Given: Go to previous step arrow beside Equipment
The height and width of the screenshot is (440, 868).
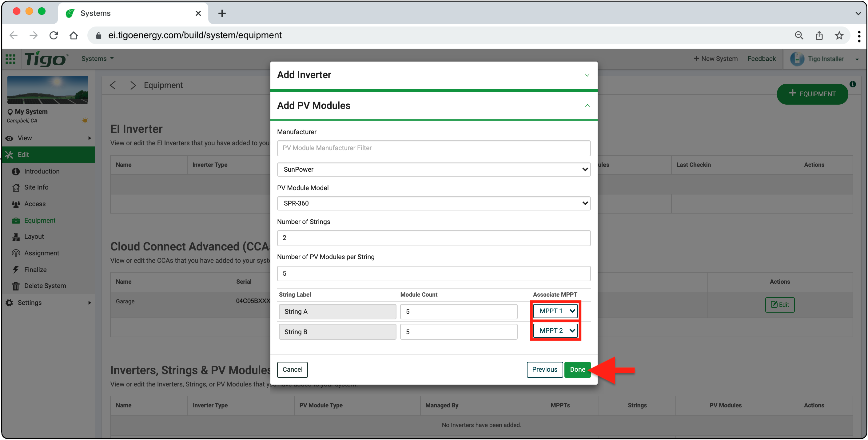Looking at the screenshot, I should point(113,85).
